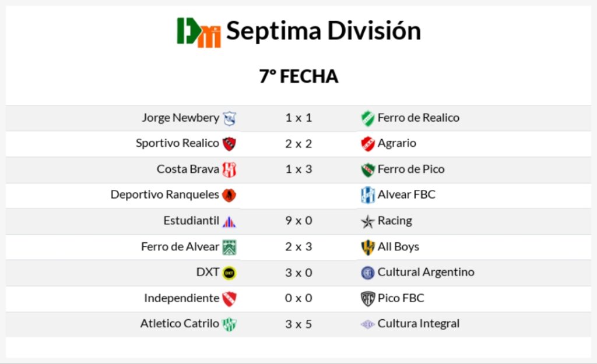Select the Sportivo Realico crest icon
This screenshot has width=597, height=364.
click(x=229, y=144)
